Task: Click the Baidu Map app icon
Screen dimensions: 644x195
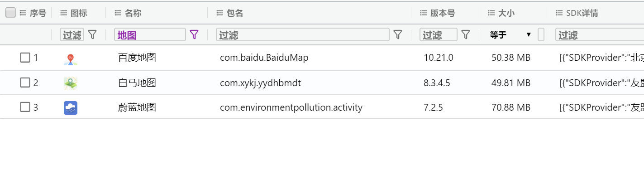Action: [x=71, y=58]
